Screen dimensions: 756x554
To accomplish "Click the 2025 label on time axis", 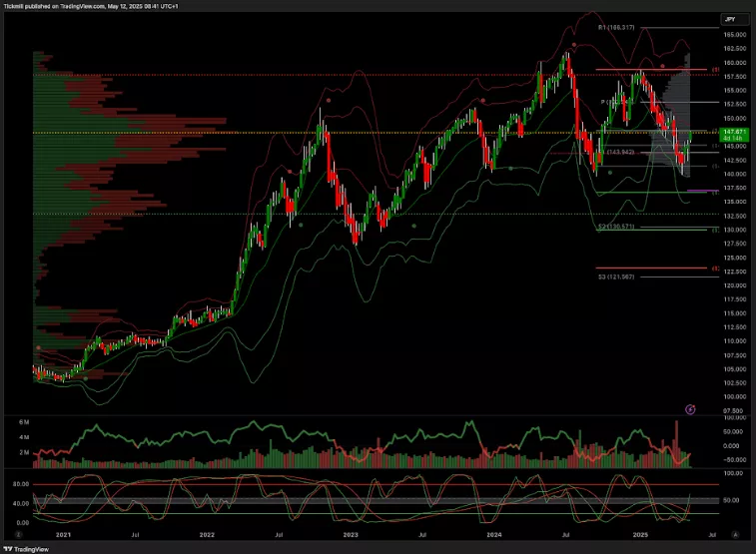I will click(639, 535).
